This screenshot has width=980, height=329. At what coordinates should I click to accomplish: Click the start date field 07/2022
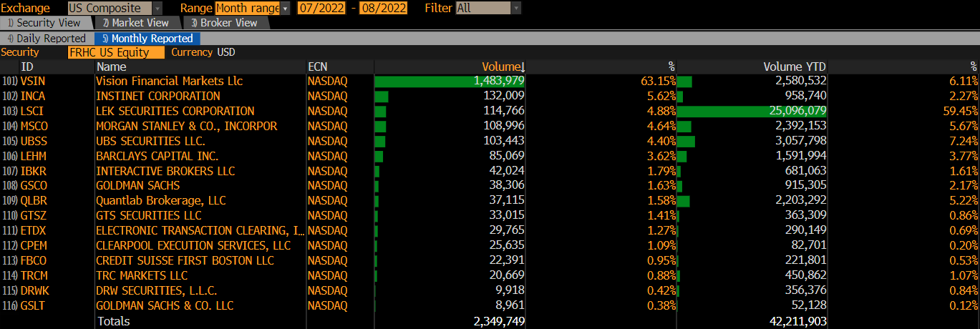[x=321, y=9]
